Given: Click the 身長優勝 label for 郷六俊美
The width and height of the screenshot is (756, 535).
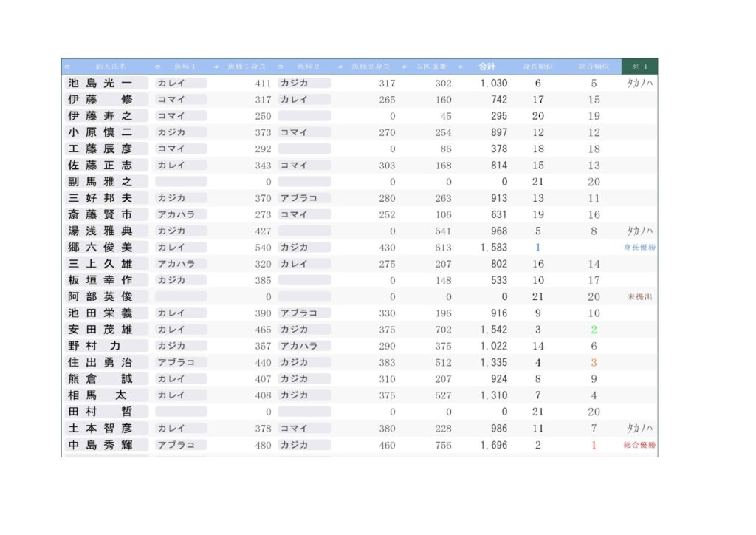Looking at the screenshot, I should pyautogui.click(x=639, y=248).
